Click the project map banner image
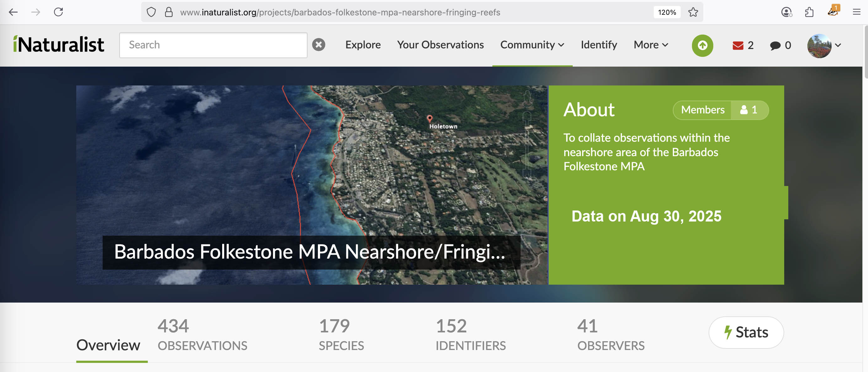 tap(312, 185)
